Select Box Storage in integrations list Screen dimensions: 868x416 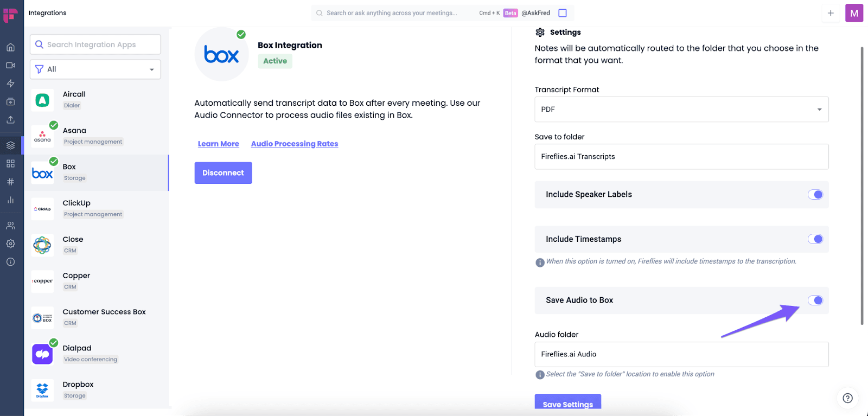pyautogui.click(x=97, y=172)
